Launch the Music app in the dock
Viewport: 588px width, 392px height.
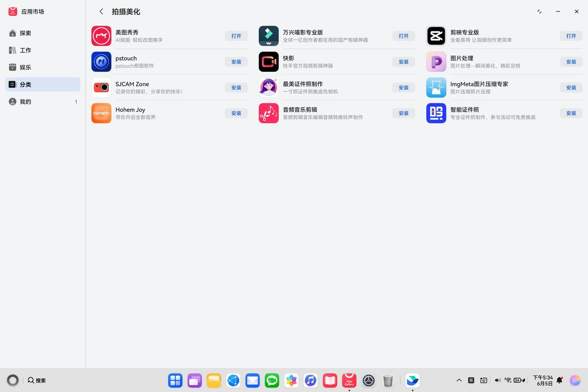(x=311, y=381)
